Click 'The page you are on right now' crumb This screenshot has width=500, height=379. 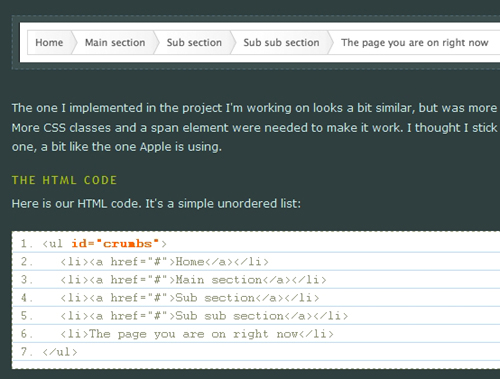click(415, 43)
